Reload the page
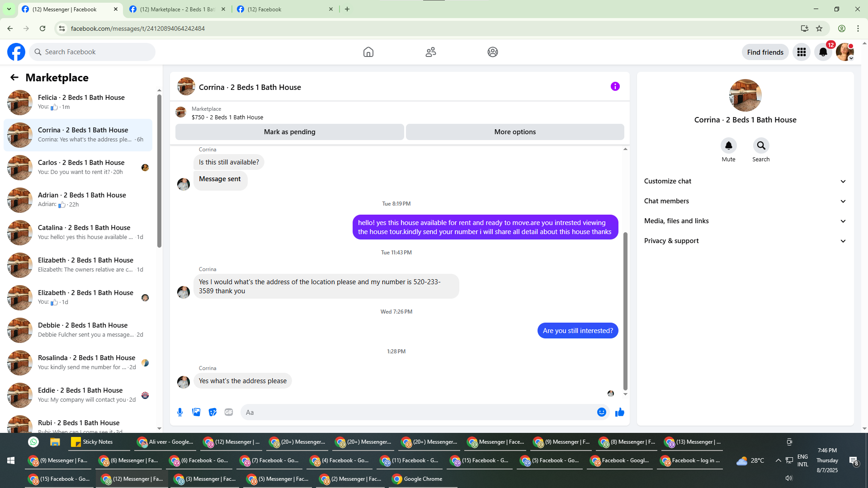The width and height of the screenshot is (868, 488). 42,28
